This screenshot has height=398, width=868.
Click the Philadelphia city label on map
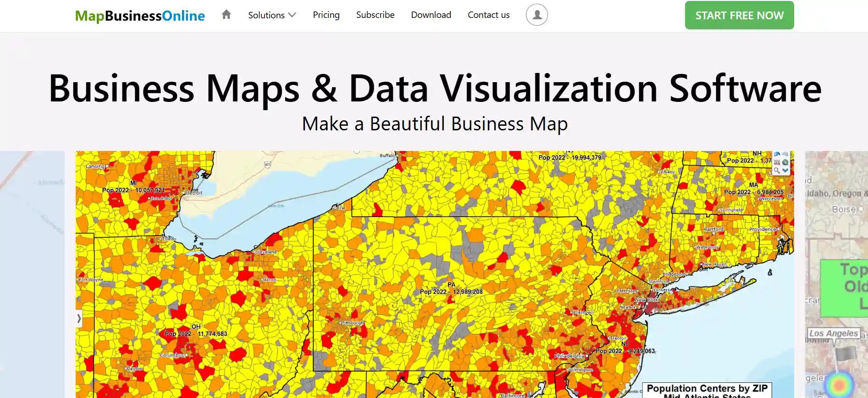click(569, 356)
